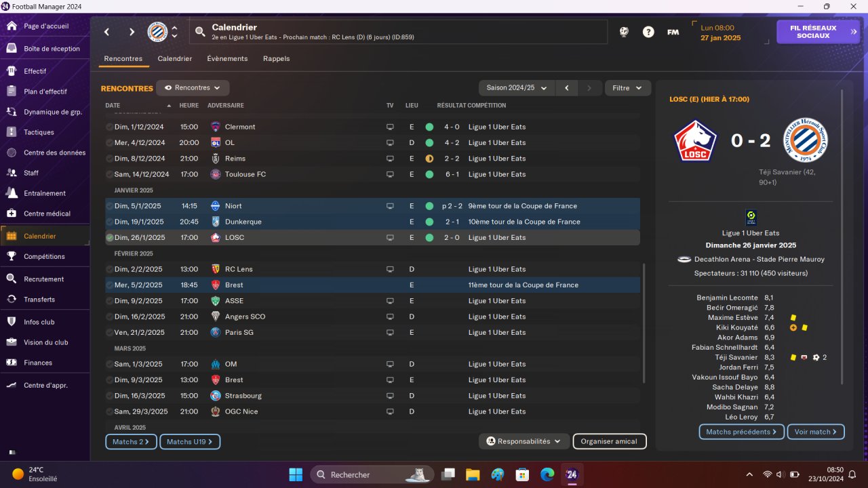Open Compétitions from the sidebar
868x488 pixels.
pyautogui.click(x=45, y=256)
